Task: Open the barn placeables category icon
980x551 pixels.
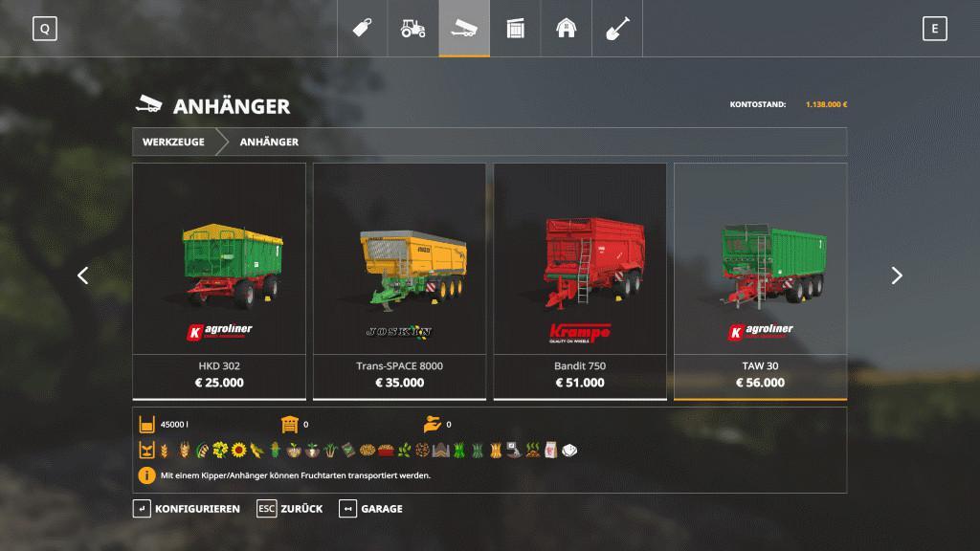Action: coord(566,28)
